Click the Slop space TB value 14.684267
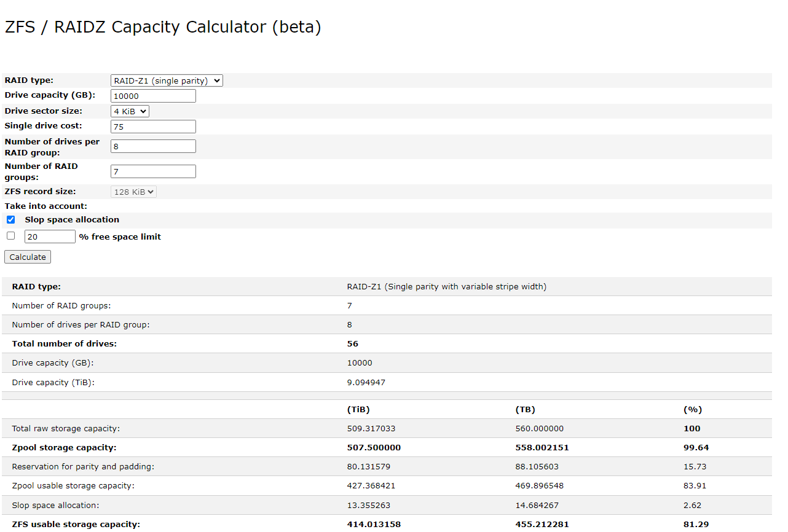 tap(537, 505)
